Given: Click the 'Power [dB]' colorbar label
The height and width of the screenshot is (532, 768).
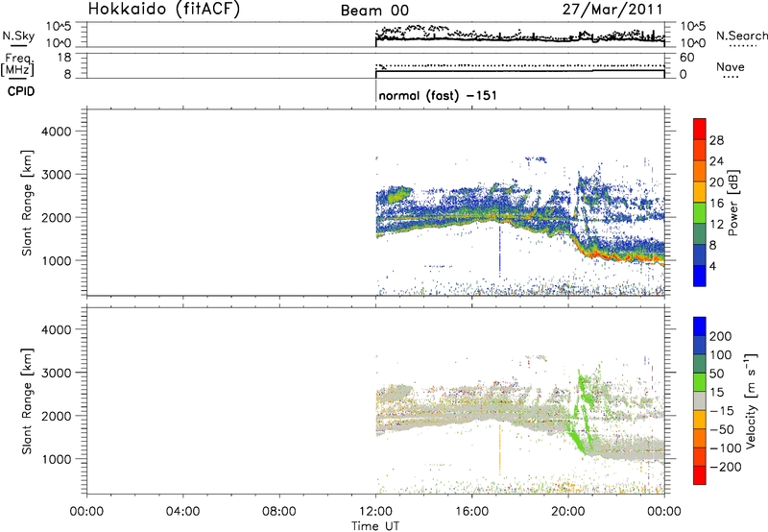Looking at the screenshot, I should click(733, 203).
